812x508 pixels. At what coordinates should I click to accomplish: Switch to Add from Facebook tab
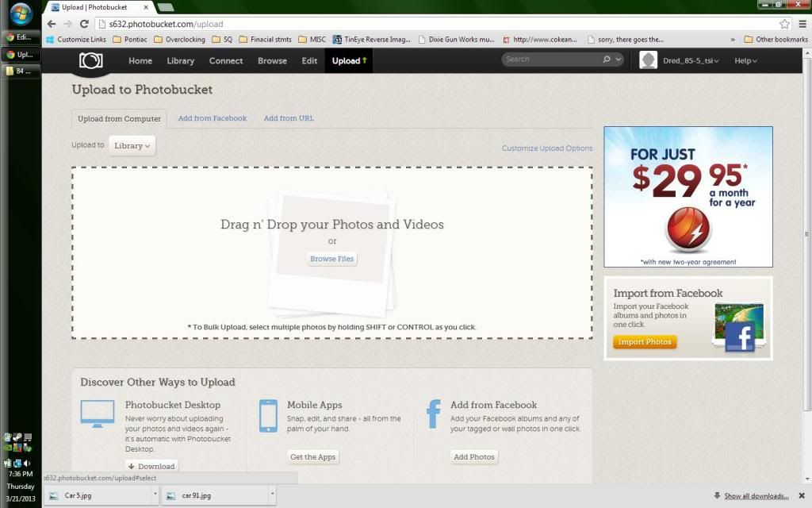(x=213, y=118)
